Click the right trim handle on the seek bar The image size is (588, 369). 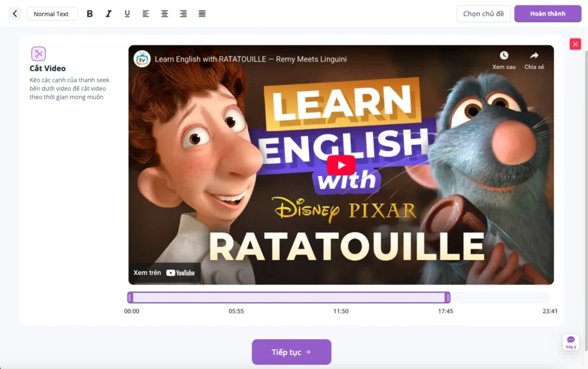tap(447, 297)
